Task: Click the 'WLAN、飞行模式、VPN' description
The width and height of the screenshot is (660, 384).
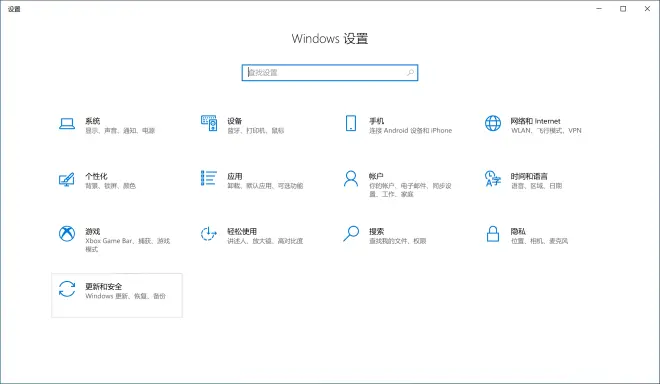Action: pos(546,131)
